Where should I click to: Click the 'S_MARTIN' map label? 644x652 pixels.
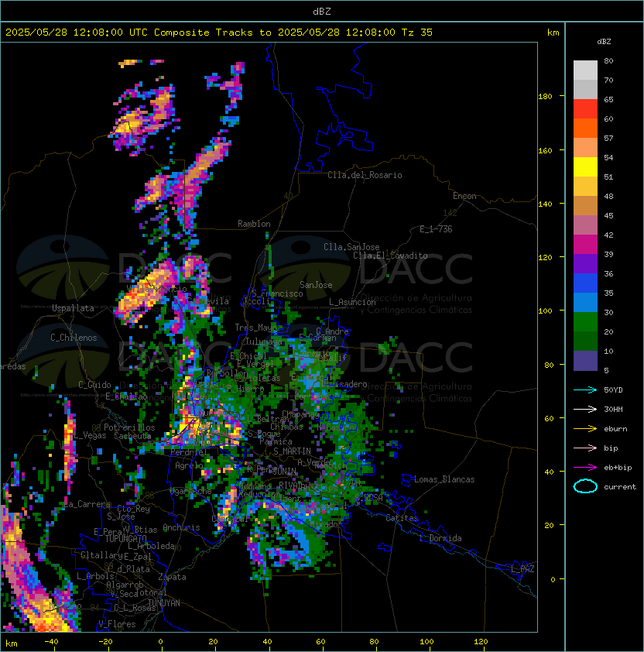coord(293,451)
